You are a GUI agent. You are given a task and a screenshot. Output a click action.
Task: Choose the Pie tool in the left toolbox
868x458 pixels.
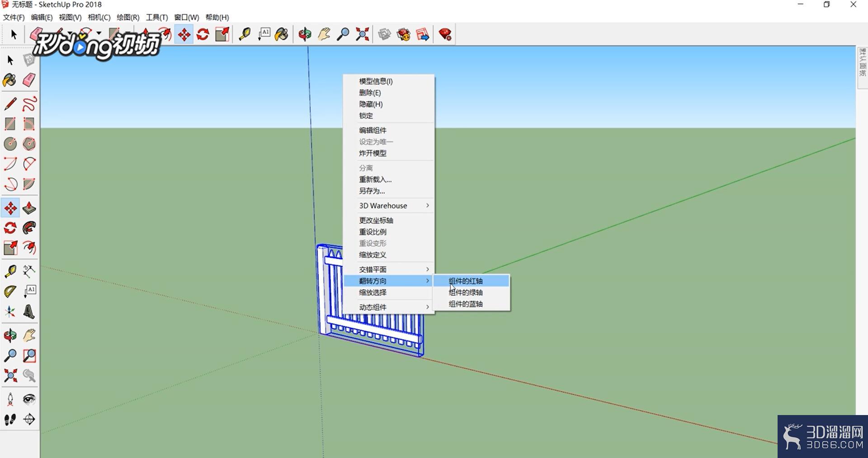[29, 184]
